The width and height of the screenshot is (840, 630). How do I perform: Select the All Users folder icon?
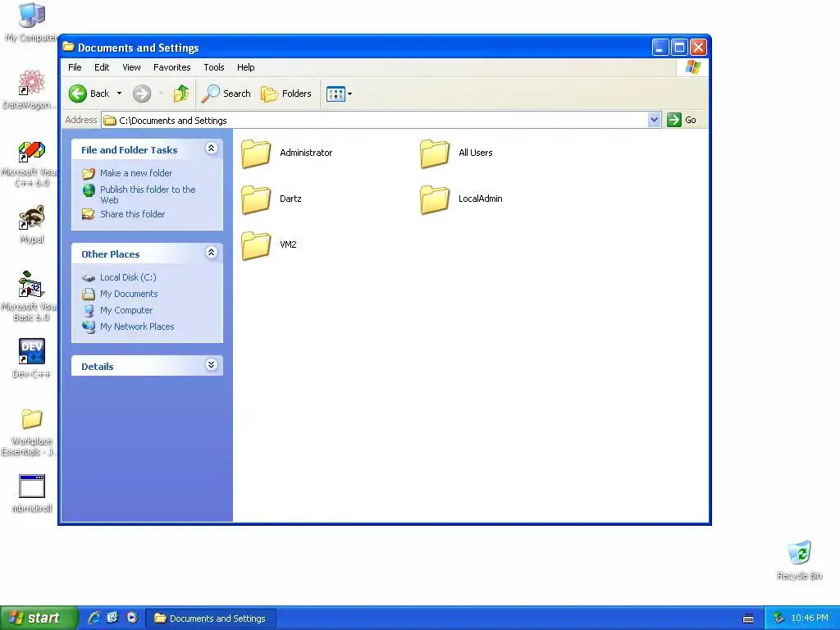click(435, 153)
